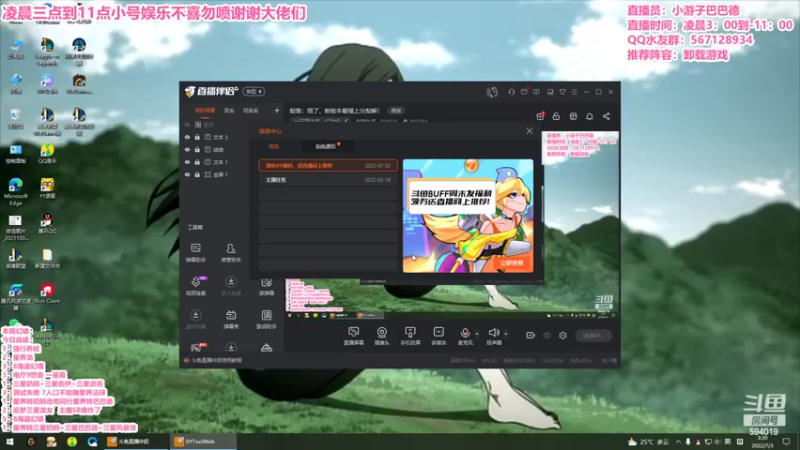Image resolution: width=800 pixels, height=450 pixels.
Task: Click the start streaming button at bottom right
Action: click(593, 335)
